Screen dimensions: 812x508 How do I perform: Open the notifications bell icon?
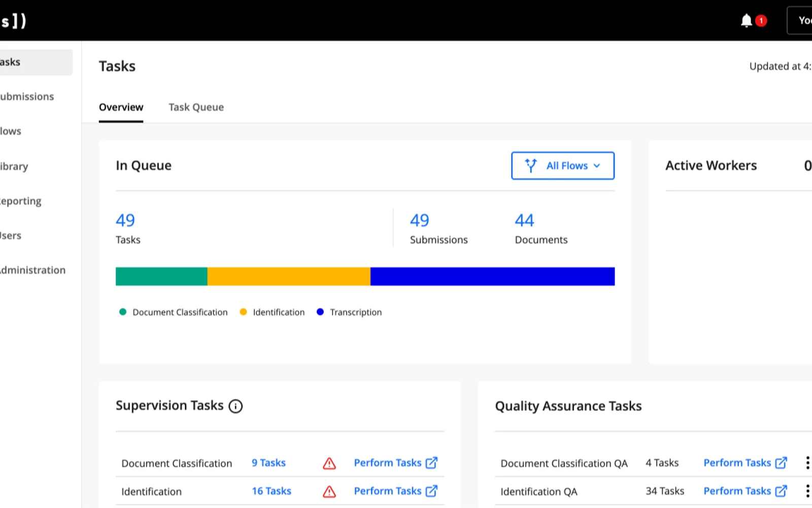click(x=746, y=21)
